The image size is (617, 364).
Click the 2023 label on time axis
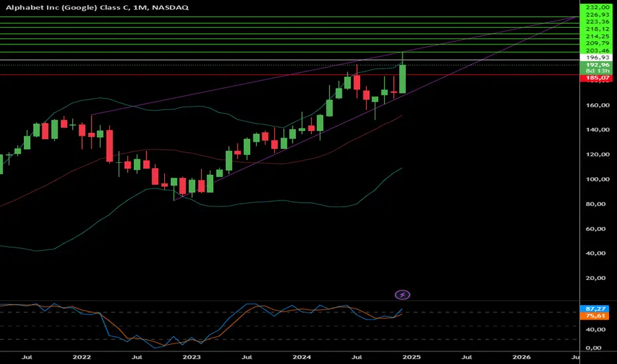(191, 357)
